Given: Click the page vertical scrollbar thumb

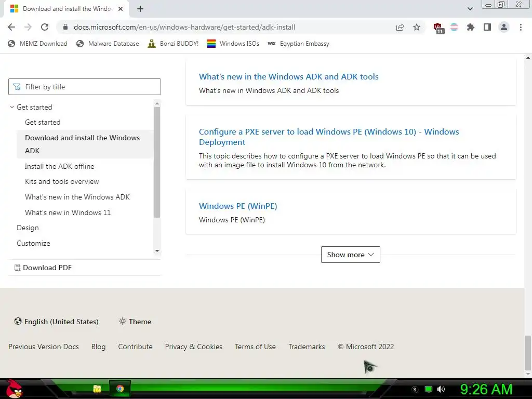Looking at the screenshot, I should 528,353.
